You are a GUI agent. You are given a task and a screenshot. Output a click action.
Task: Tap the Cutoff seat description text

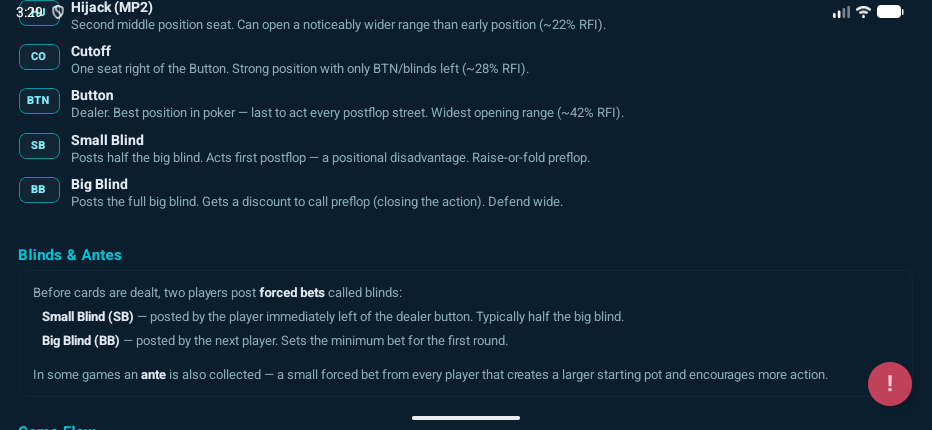[299, 69]
